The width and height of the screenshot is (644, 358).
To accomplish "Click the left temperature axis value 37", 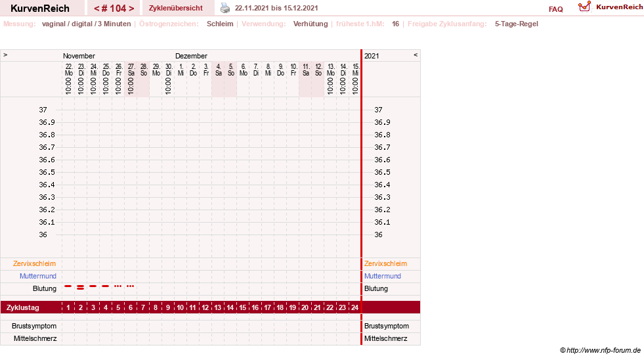I will point(43,110).
